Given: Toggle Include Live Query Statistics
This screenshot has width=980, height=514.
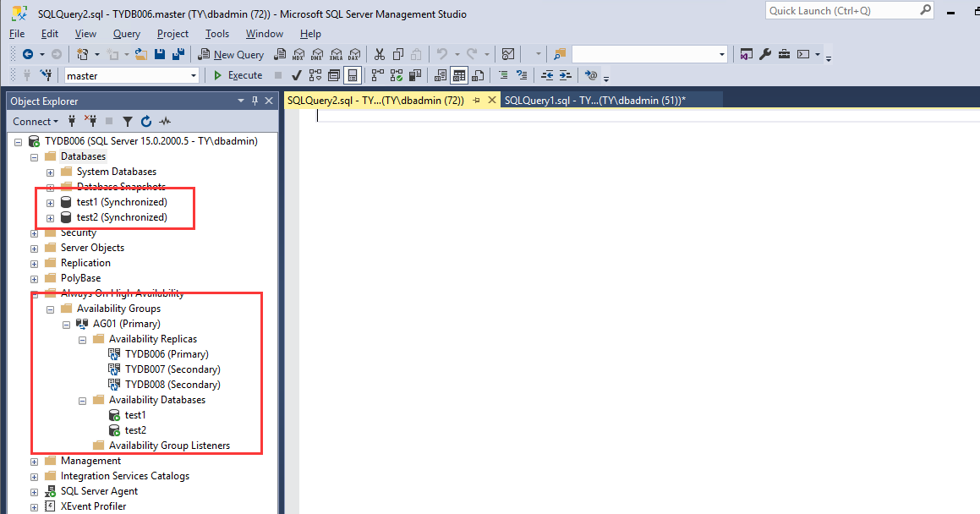Looking at the screenshot, I should point(397,75).
